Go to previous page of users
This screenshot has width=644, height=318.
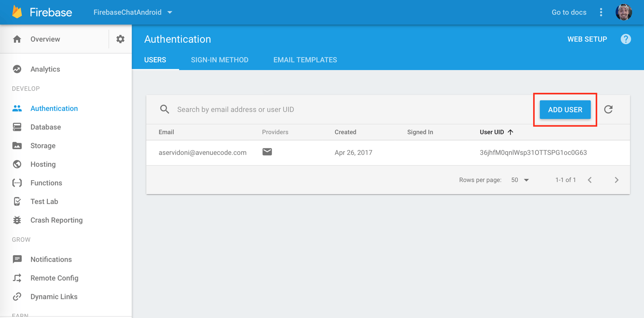click(x=590, y=180)
